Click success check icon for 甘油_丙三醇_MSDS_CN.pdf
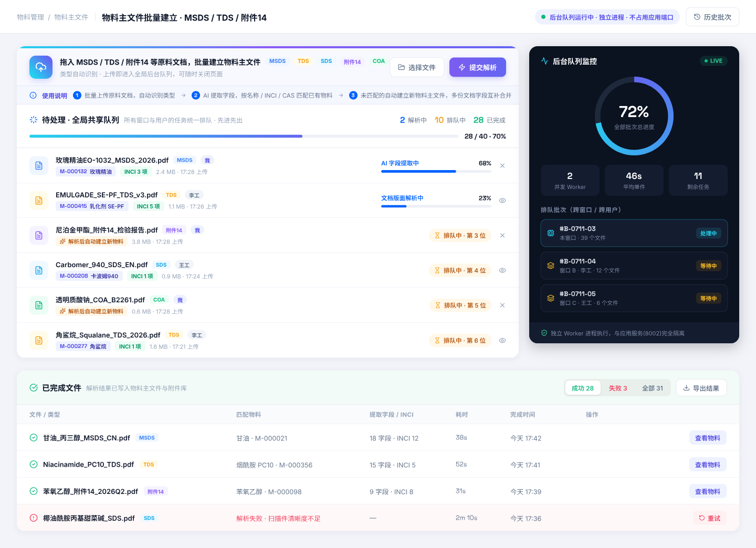 pyautogui.click(x=34, y=437)
